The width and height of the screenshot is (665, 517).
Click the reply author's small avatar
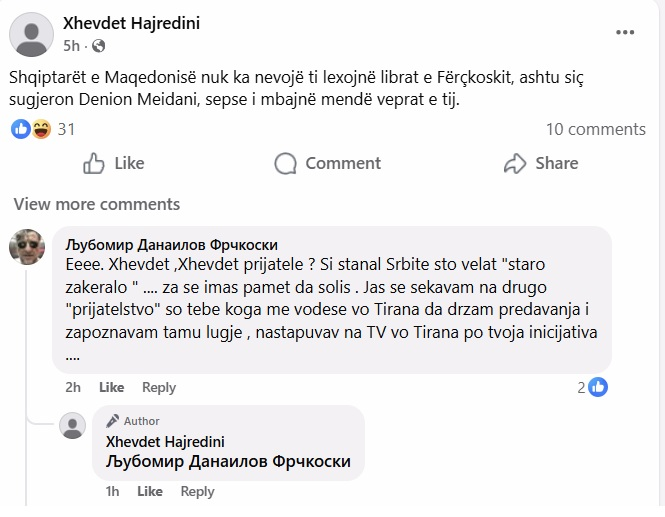pos(73,425)
